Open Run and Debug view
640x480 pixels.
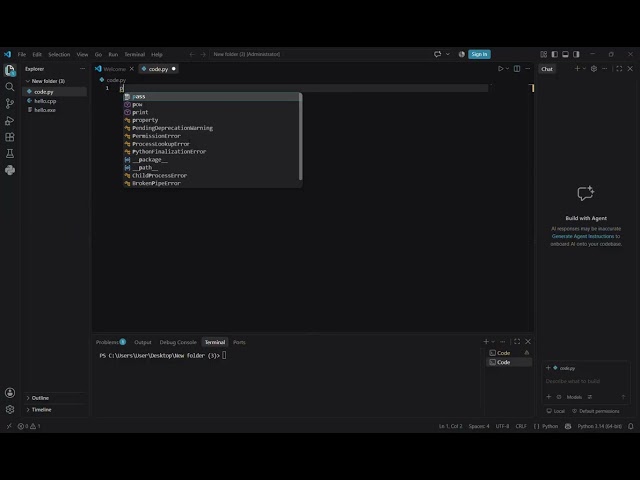point(10,120)
